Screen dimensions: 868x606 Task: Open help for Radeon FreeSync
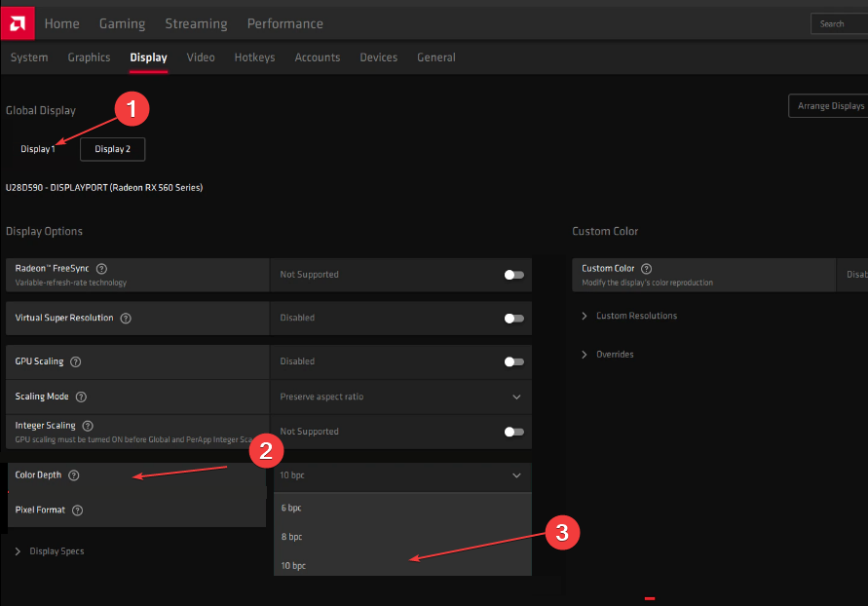pyautogui.click(x=101, y=269)
